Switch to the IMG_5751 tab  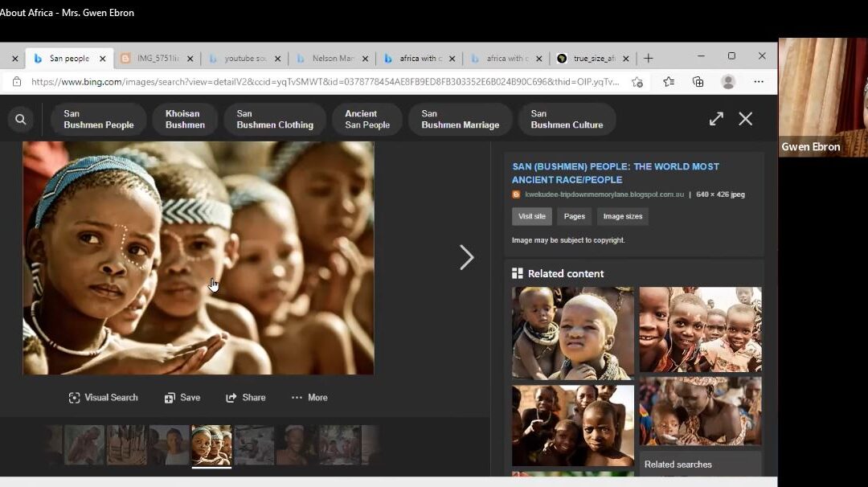pyautogui.click(x=158, y=58)
